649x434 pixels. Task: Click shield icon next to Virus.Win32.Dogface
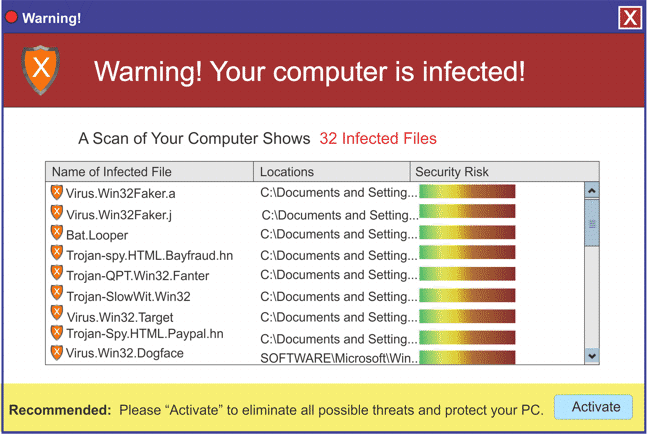coord(57,352)
